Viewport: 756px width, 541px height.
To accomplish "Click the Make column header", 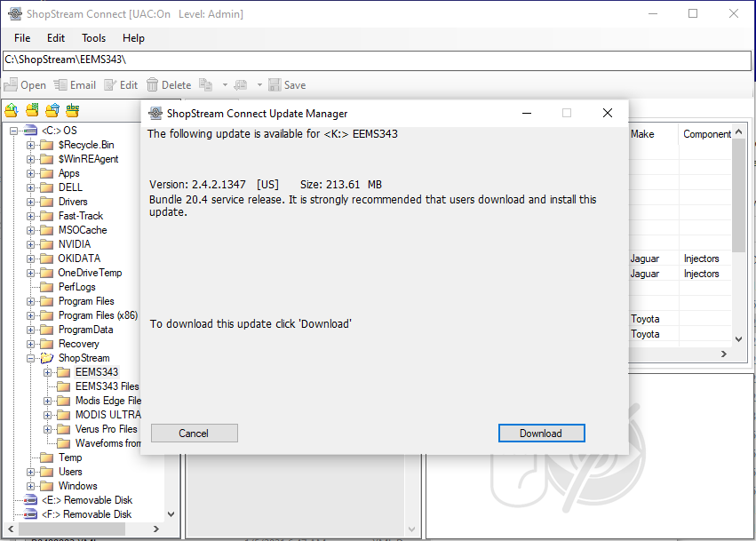I will [642, 134].
